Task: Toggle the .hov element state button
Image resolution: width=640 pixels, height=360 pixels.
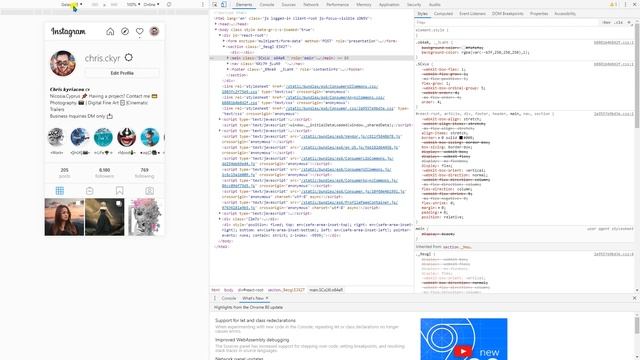Action: [x=607, y=22]
